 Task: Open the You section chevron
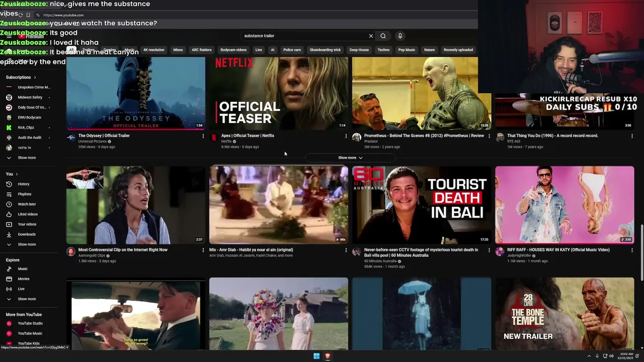pyautogui.click(x=17, y=174)
